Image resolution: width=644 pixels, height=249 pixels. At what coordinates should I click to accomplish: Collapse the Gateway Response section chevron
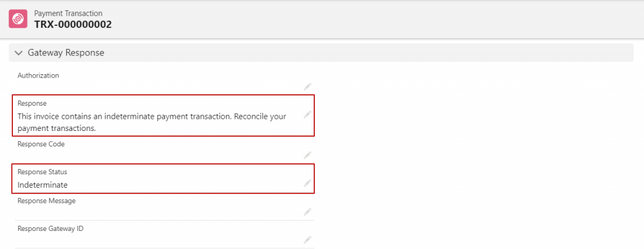click(x=18, y=53)
